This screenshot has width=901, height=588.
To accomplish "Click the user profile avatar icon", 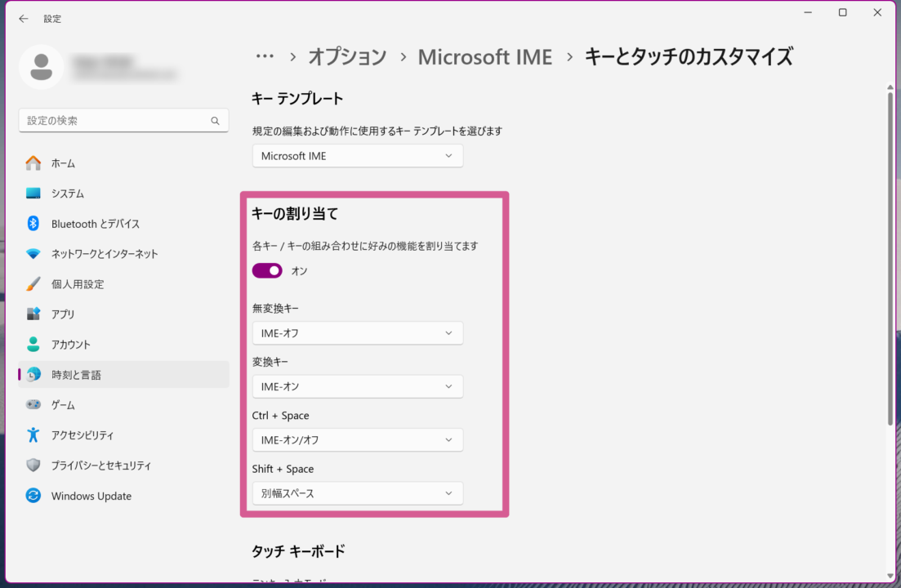I will pos(41,67).
